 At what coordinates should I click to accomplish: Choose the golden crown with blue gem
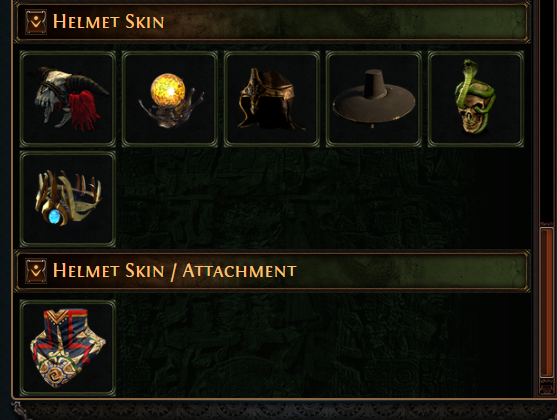[68, 199]
